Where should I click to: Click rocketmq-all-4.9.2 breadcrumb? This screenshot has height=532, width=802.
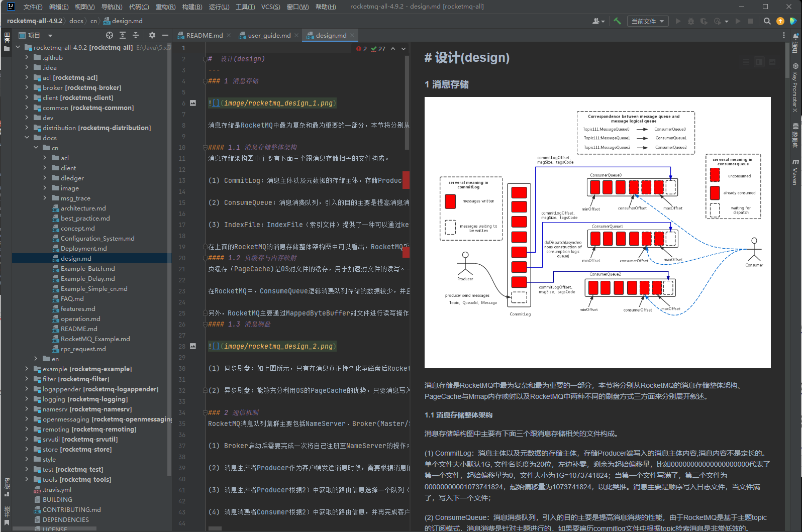click(35, 21)
